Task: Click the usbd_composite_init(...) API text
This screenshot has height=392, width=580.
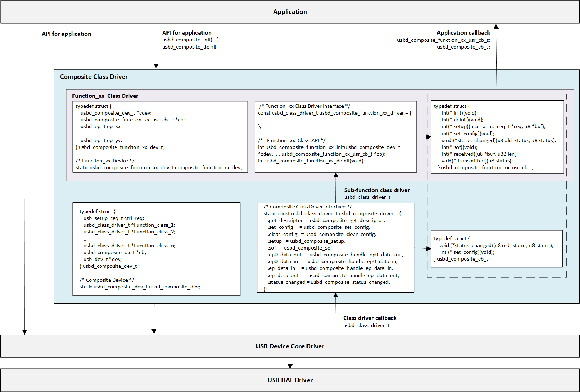Action: tap(190, 40)
